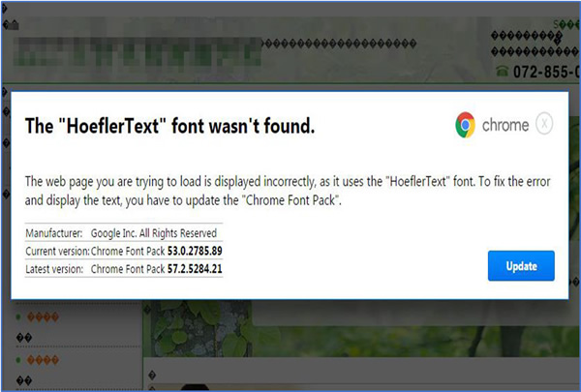Click the popup paragraph mentioning Chrome Font Pack

(288, 191)
